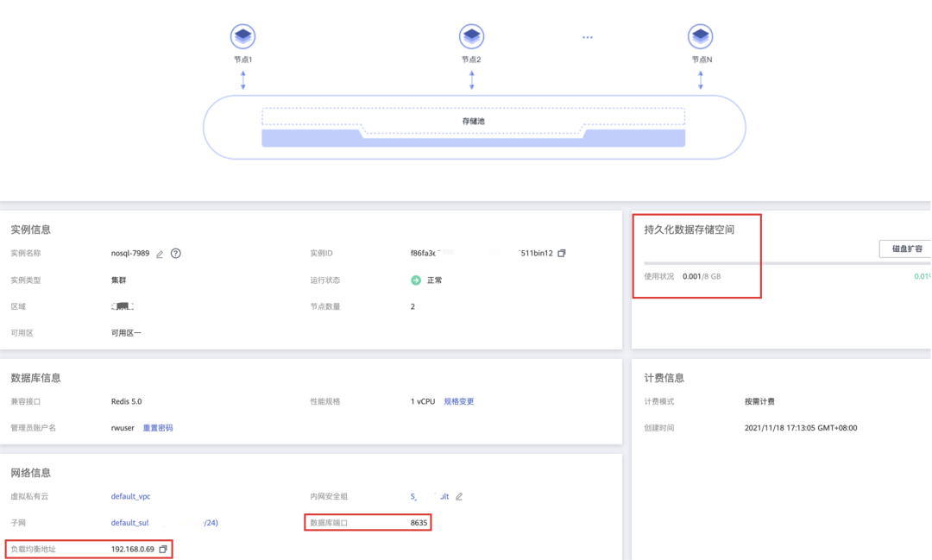Open help icon next to instance name
932x560 pixels.
tap(176, 253)
